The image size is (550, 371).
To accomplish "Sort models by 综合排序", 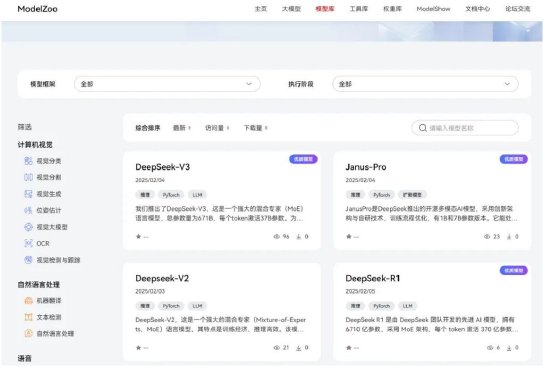I will 148,128.
